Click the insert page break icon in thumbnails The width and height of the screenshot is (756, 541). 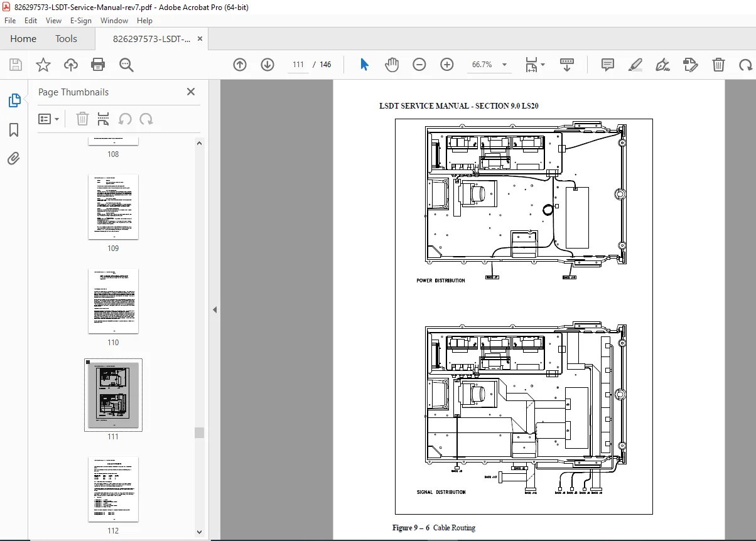[104, 119]
